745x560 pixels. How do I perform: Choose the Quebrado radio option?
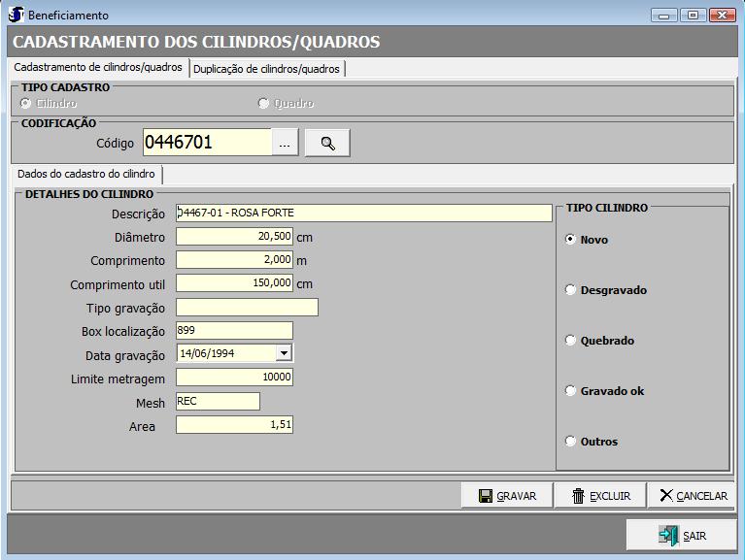571,341
